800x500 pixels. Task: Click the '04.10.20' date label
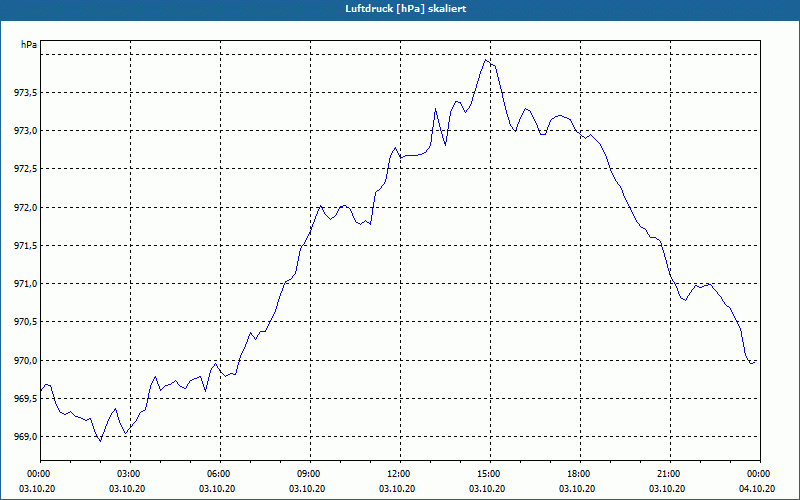click(x=757, y=489)
